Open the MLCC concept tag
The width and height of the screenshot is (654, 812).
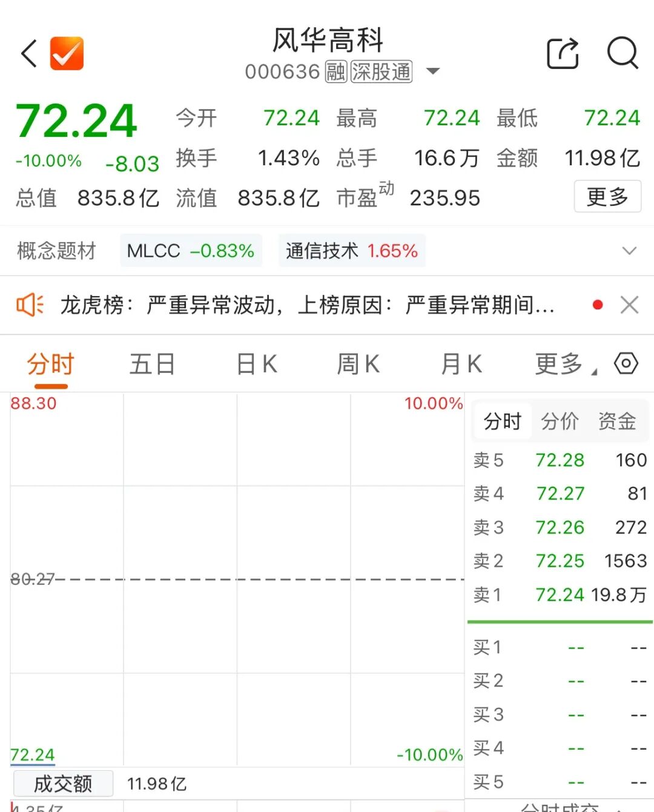tap(191, 251)
